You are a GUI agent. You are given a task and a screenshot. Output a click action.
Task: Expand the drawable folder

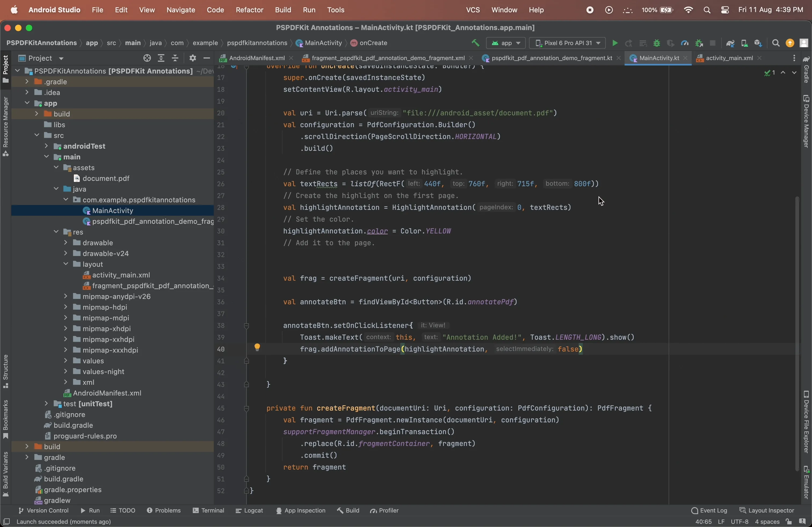coord(66,243)
